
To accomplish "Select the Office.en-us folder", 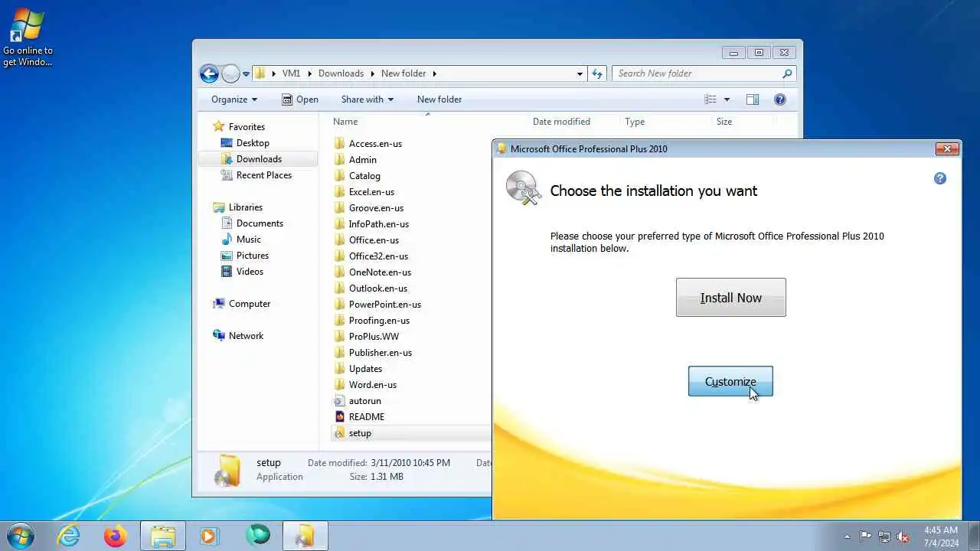I will pos(374,240).
